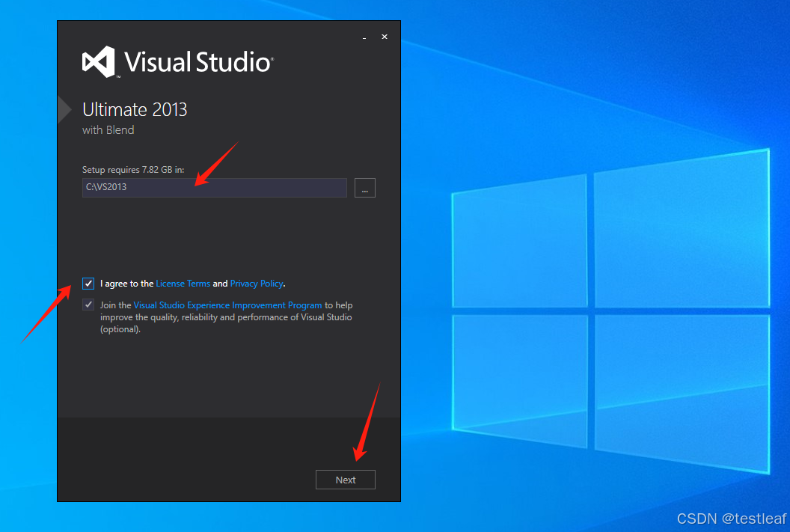
Task: View the Privacy Policy page
Action: [257, 283]
